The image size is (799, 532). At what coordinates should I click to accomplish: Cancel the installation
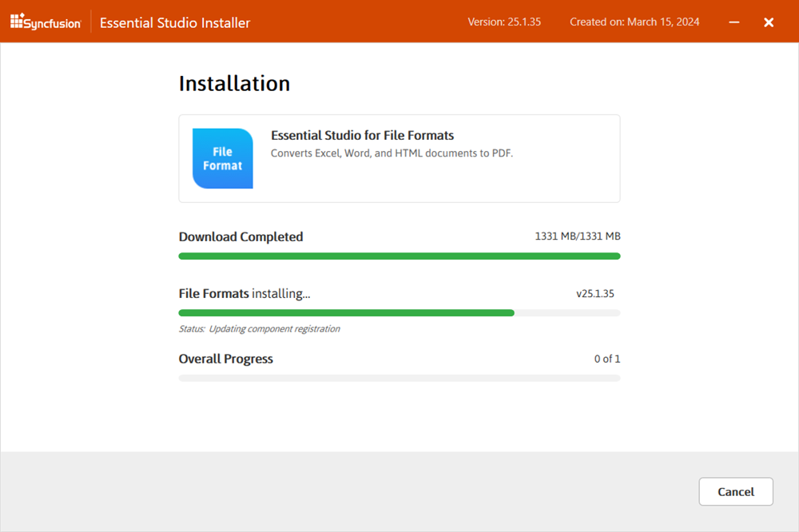click(736, 492)
